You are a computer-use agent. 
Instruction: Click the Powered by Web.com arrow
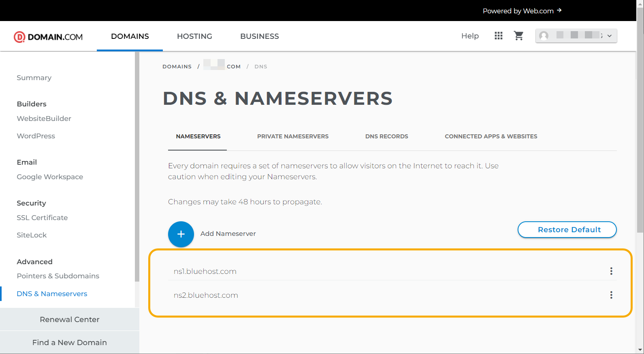point(559,10)
